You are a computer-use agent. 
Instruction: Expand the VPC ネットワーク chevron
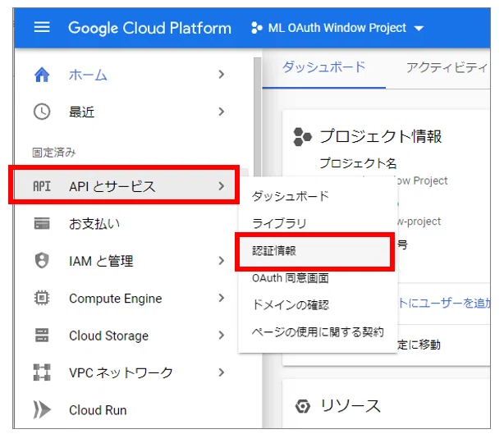pos(221,372)
